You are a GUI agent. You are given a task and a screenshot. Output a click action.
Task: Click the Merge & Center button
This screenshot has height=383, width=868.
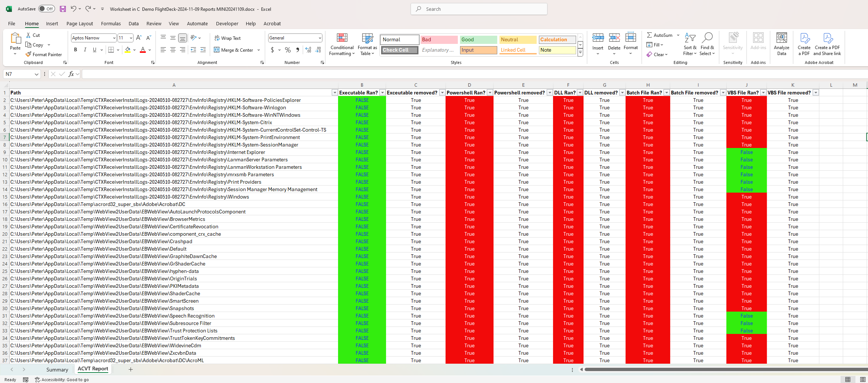(234, 50)
